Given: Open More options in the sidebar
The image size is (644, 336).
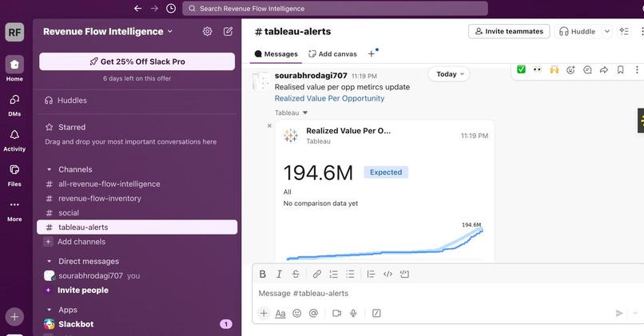Looking at the screenshot, I should (x=14, y=211).
